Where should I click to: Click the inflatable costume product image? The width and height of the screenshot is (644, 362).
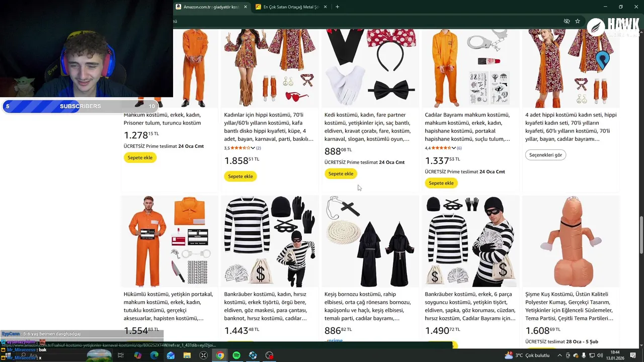pos(571,241)
